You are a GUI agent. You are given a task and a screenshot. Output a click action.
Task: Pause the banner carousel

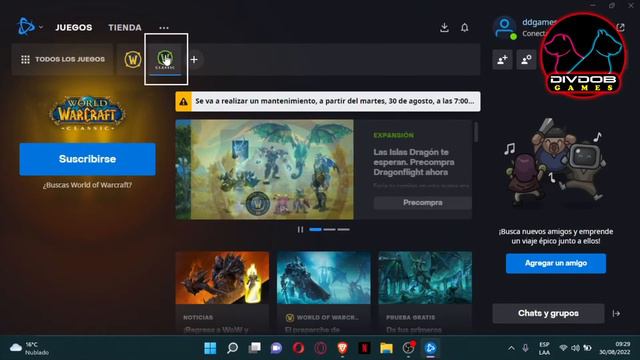(x=300, y=229)
